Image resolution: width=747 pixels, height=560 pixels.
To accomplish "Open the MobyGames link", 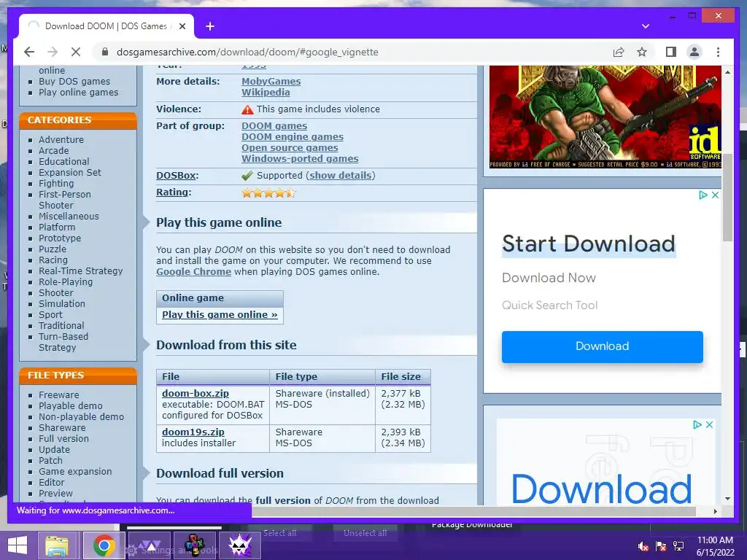I will pos(271,82).
